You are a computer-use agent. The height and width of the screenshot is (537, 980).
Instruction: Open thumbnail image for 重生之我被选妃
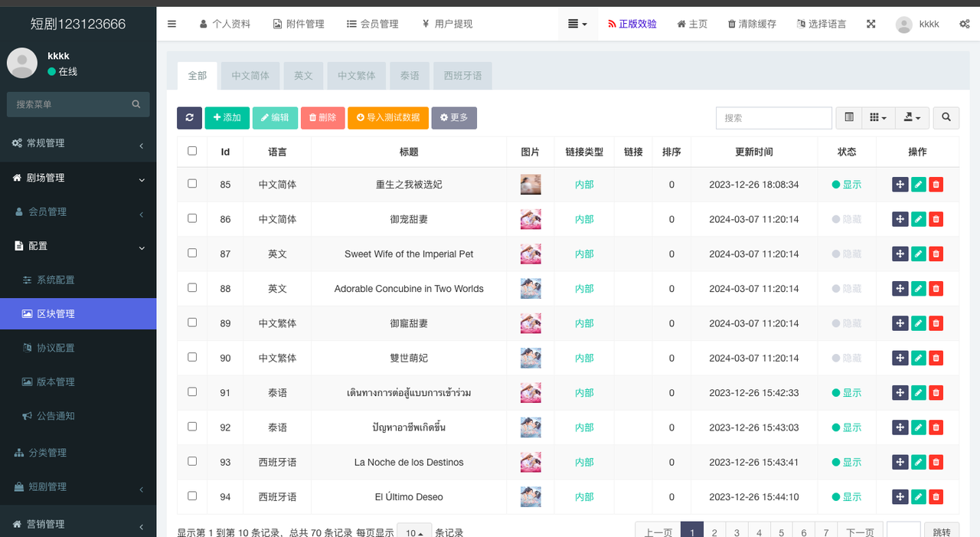531,185
